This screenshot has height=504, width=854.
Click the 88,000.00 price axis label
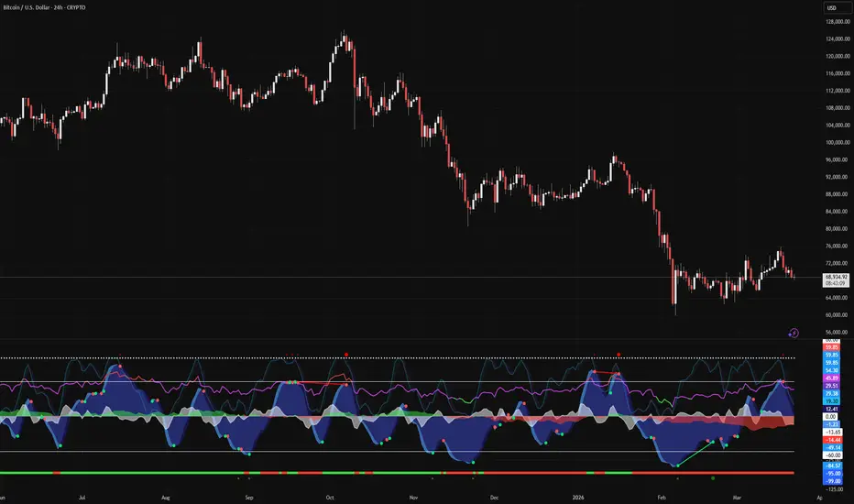tap(838, 194)
